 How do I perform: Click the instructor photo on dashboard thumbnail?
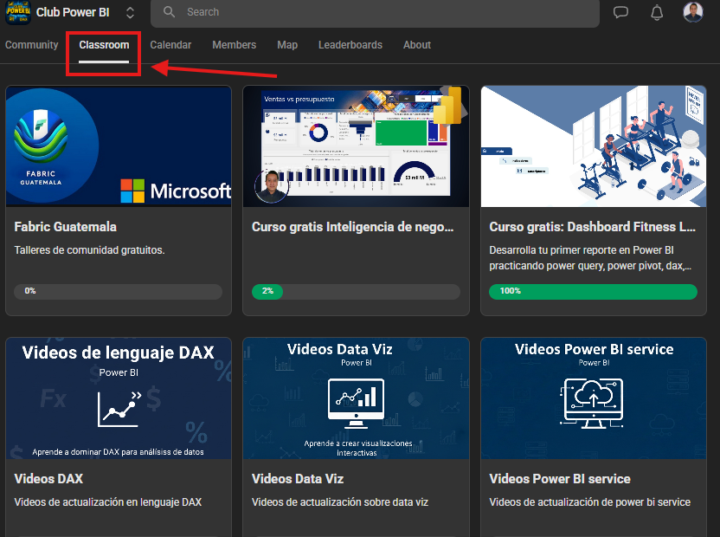pyautogui.click(x=271, y=186)
